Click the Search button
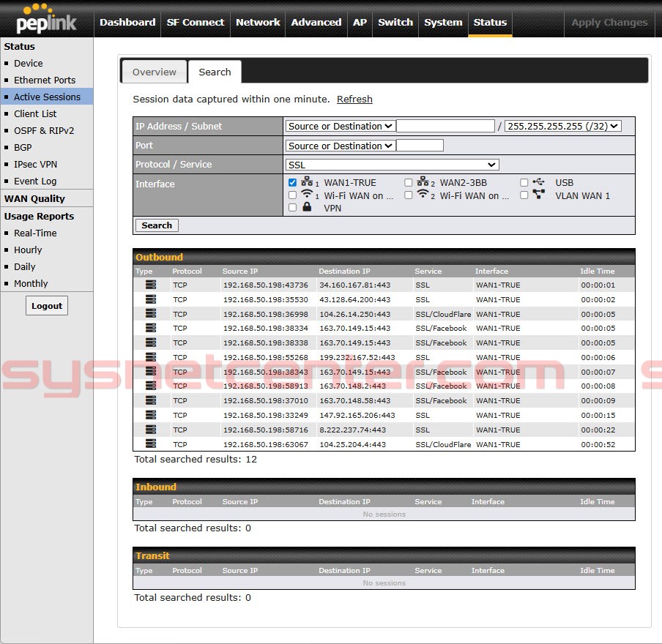Screen dimensions: 662x644 coord(157,225)
